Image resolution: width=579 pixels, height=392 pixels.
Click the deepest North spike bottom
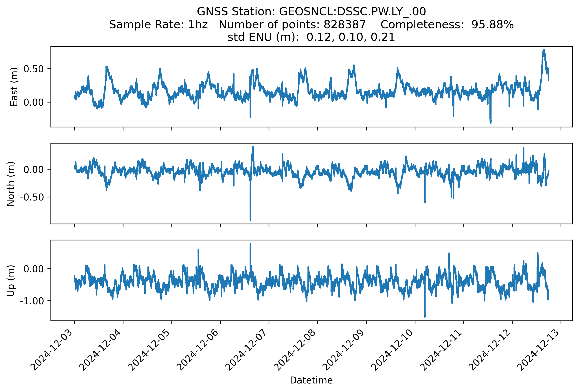[250, 220]
